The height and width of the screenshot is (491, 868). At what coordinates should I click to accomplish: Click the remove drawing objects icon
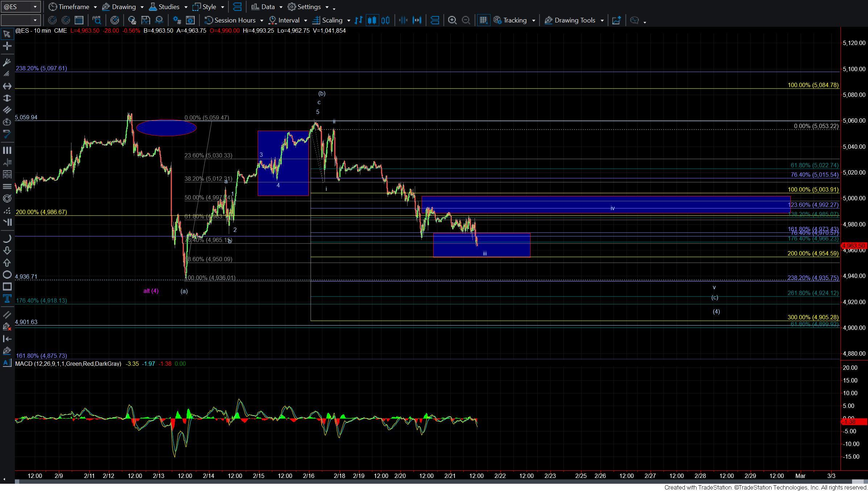[7, 327]
